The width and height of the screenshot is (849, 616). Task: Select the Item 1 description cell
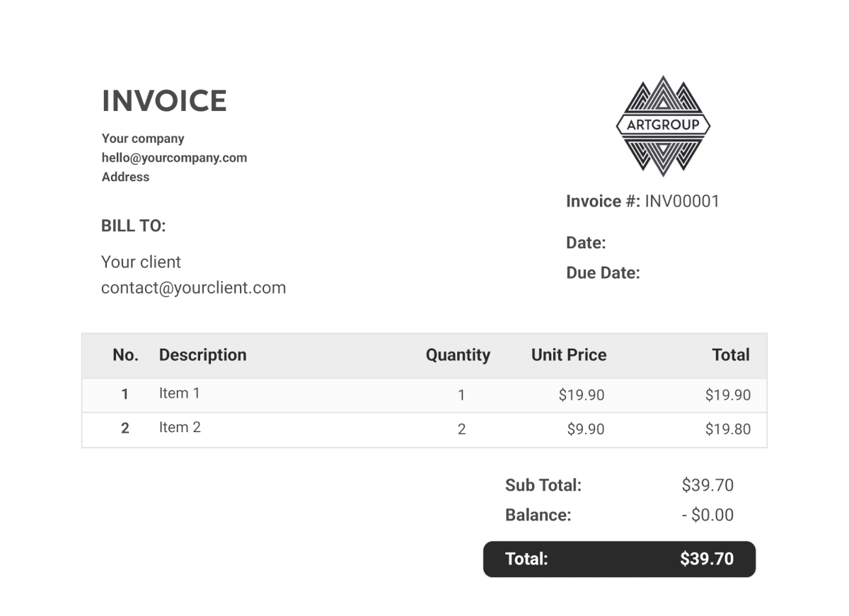(x=179, y=393)
